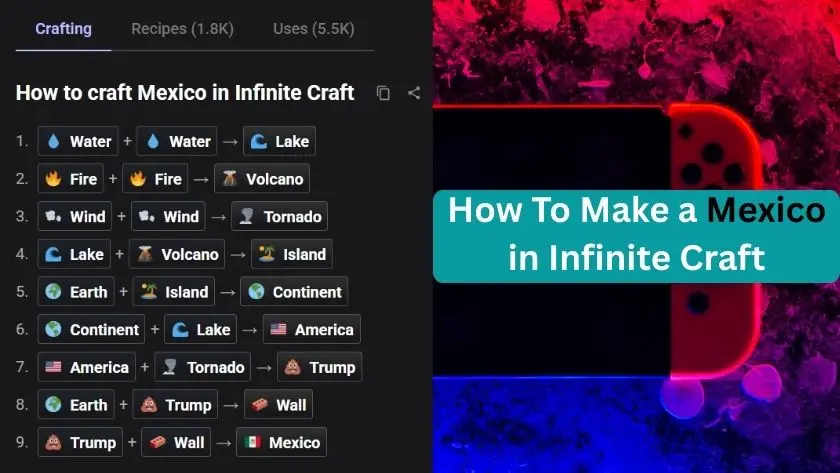
Task: Open the Uses (5.5K) tab
Action: (313, 29)
